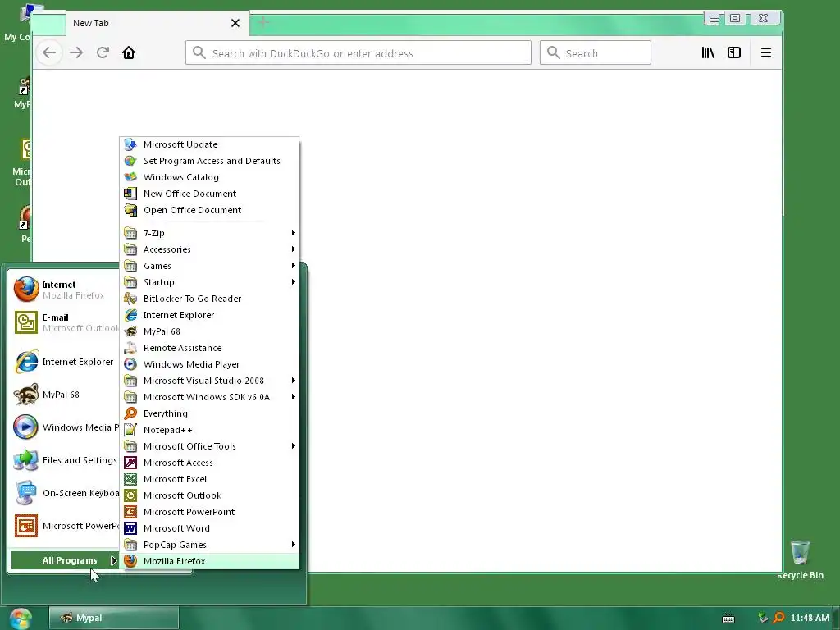Open Set Program Access and Defaults
This screenshot has width=840, height=630.
(x=209, y=161)
